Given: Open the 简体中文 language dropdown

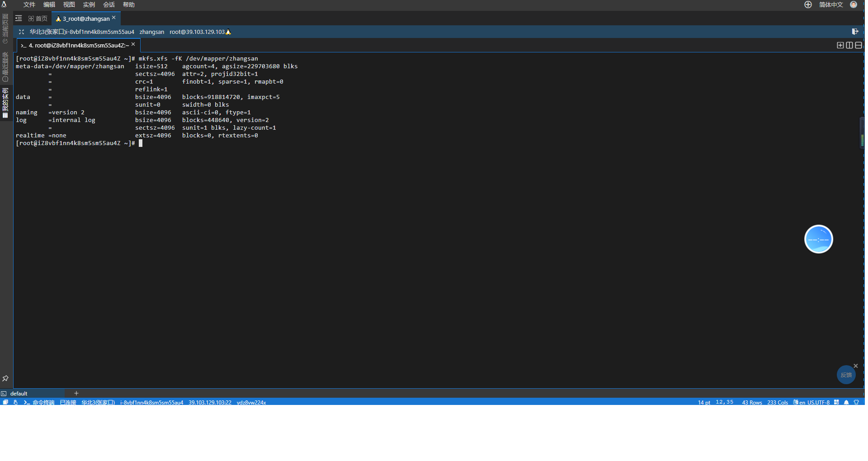Looking at the screenshot, I should pos(831,5).
